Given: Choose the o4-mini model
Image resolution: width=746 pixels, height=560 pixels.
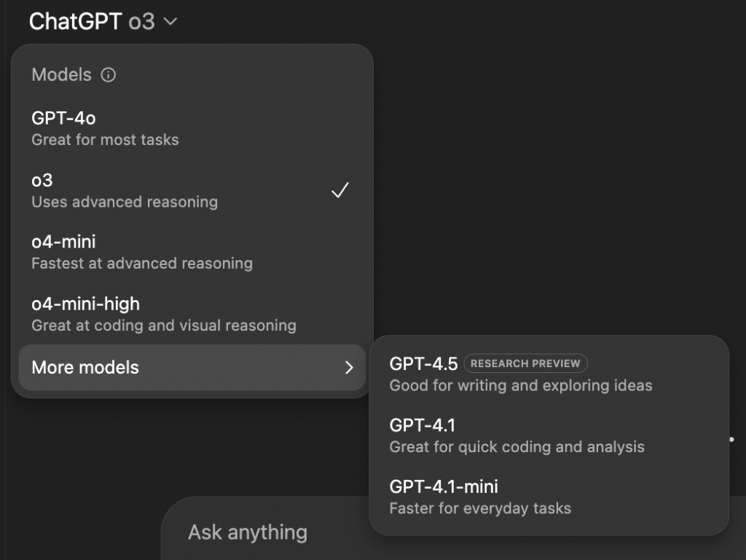Looking at the screenshot, I should (192, 252).
